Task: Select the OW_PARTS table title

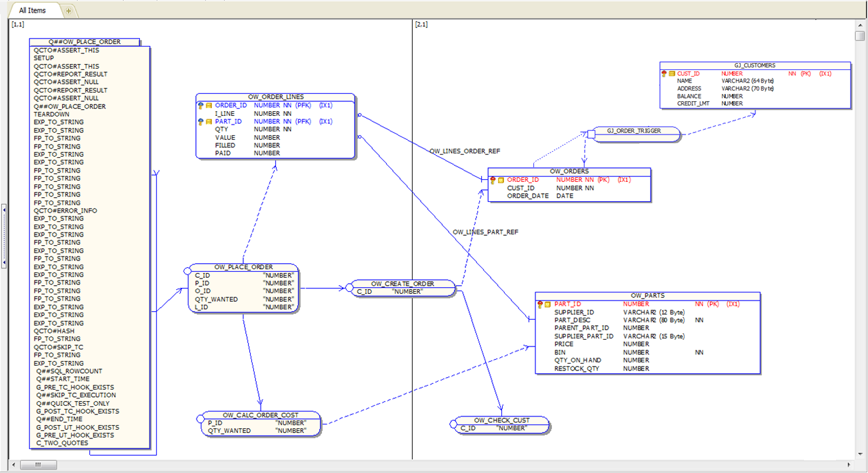Action: coord(647,296)
